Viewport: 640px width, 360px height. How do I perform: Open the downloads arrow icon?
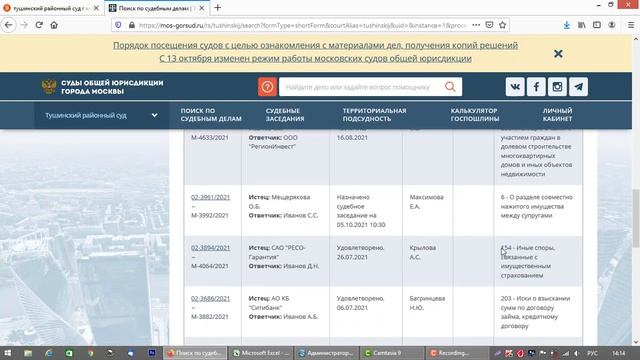(x=567, y=25)
